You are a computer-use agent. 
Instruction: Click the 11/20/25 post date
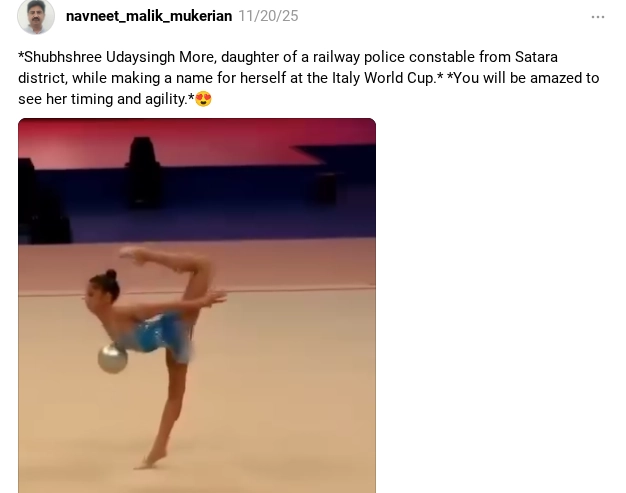point(268,16)
